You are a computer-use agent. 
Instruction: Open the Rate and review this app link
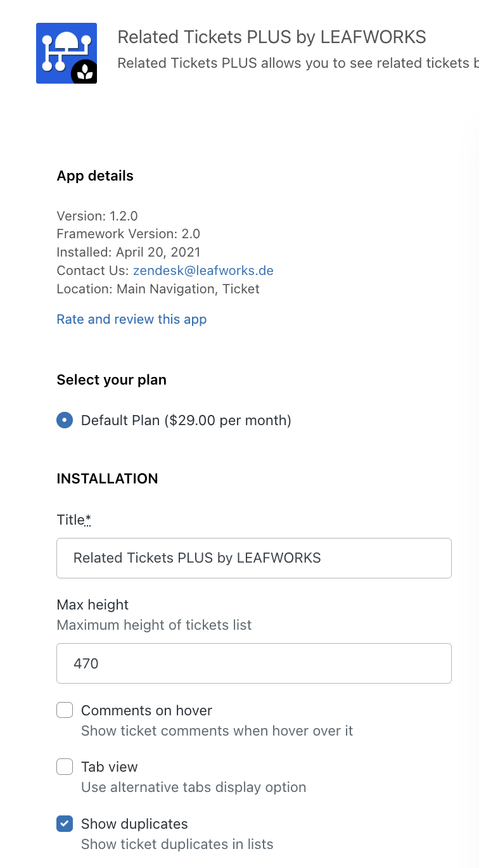click(x=132, y=319)
